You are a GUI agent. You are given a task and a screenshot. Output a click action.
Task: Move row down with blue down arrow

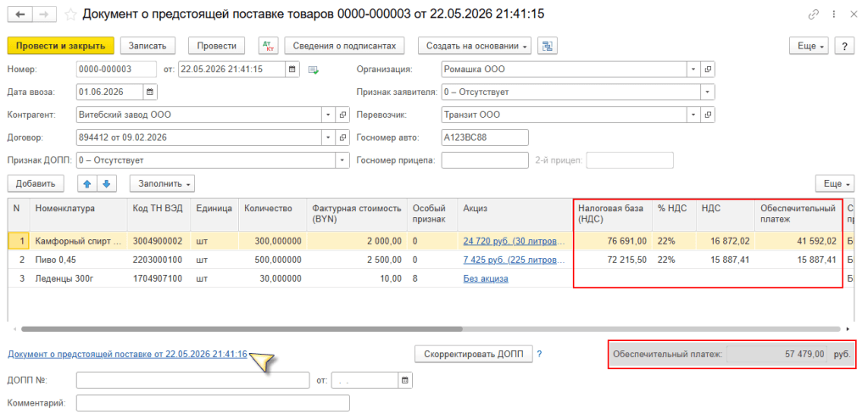pyautogui.click(x=107, y=183)
